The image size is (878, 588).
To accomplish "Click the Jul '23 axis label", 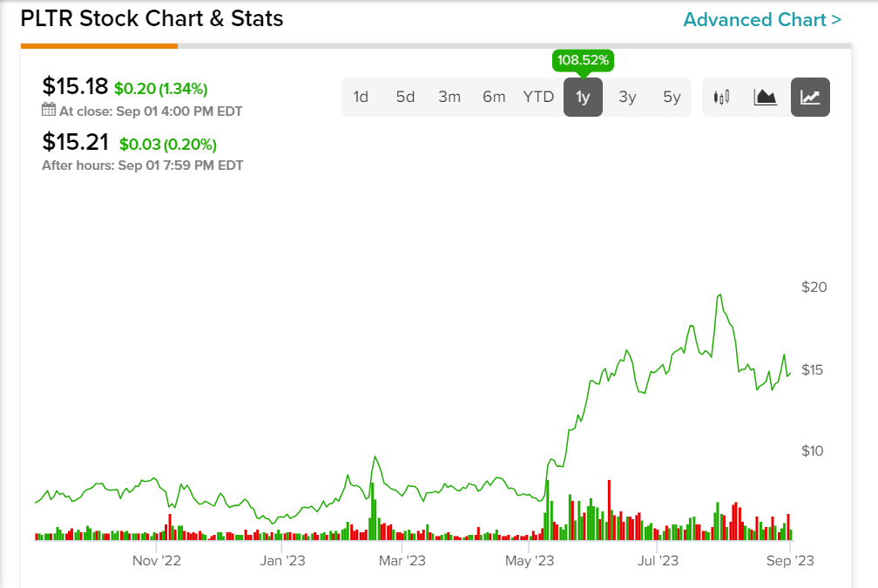I will click(x=658, y=561).
